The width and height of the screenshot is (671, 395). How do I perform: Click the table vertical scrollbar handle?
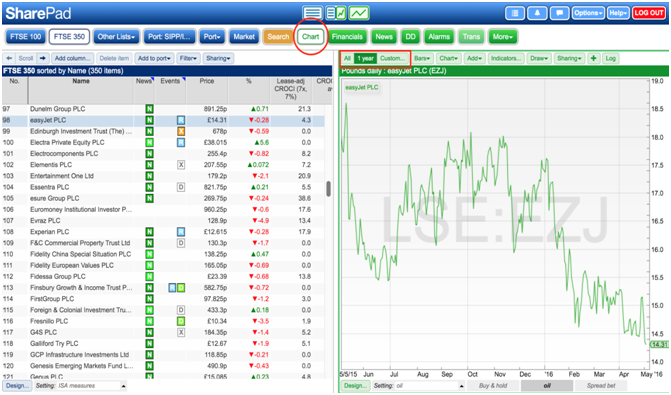coord(329,189)
